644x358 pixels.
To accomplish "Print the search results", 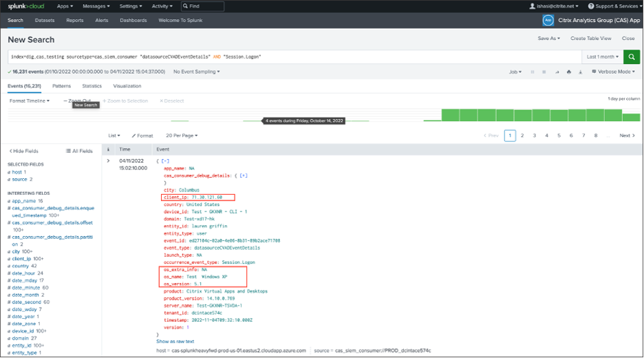I will [568, 72].
